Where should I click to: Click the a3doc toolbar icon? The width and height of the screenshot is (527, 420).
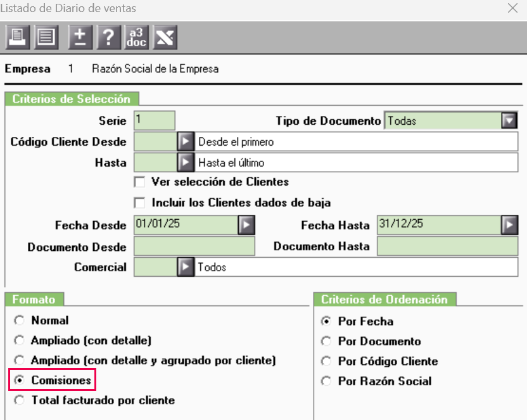click(x=136, y=37)
